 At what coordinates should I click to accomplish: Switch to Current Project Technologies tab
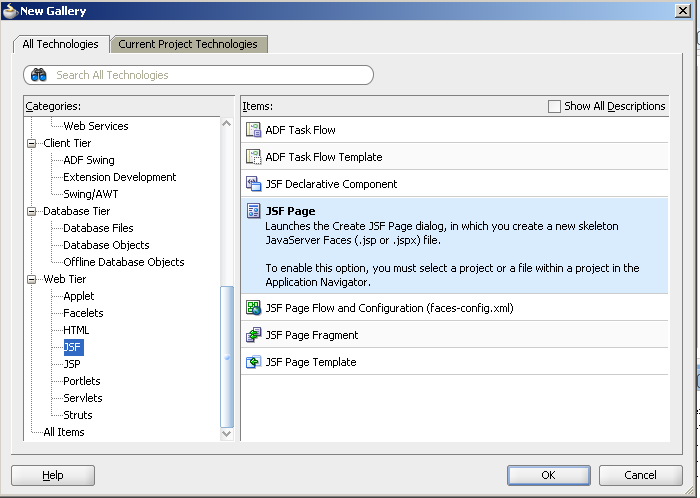188,44
